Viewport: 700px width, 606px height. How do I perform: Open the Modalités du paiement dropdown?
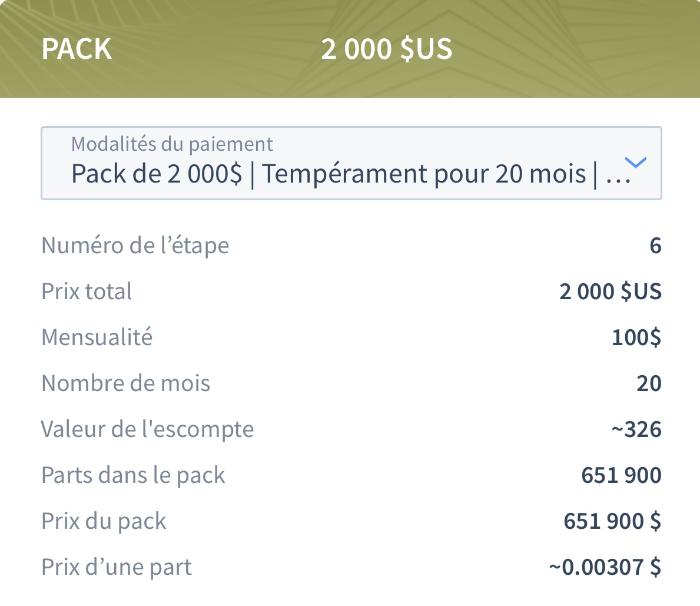tap(351, 163)
